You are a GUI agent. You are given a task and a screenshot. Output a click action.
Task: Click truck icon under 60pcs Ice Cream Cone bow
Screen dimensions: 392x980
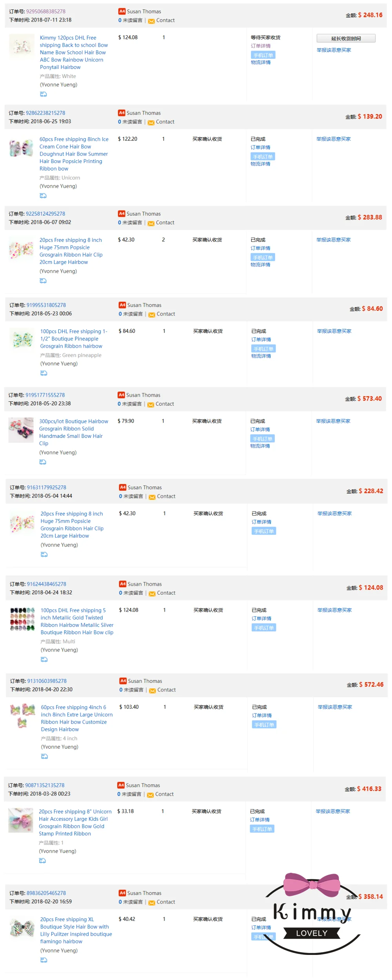pyautogui.click(x=43, y=196)
